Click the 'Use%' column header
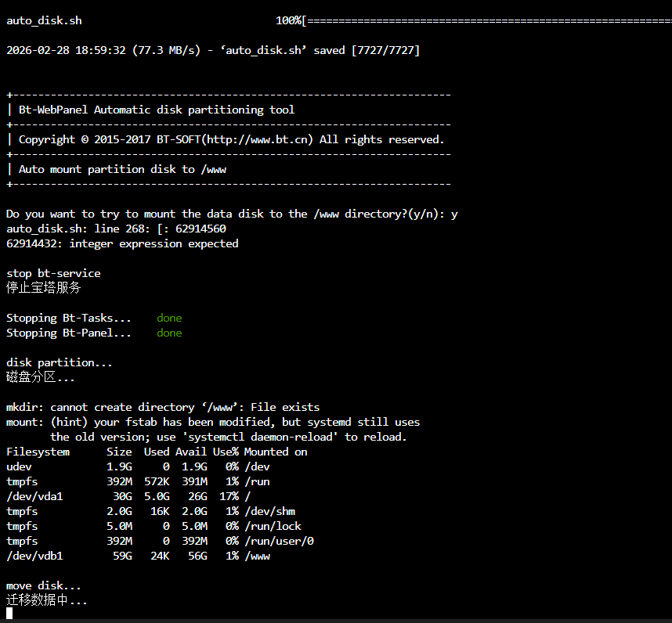Viewport: 672px width, 623px height. 226,452
